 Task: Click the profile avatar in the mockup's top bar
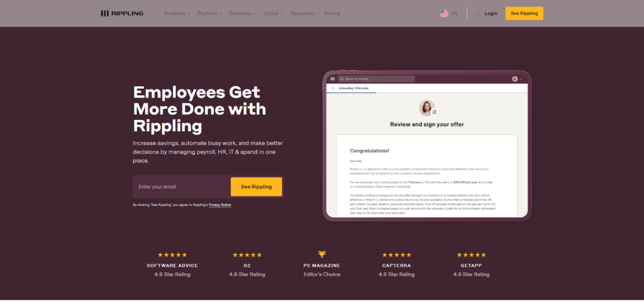click(x=514, y=79)
